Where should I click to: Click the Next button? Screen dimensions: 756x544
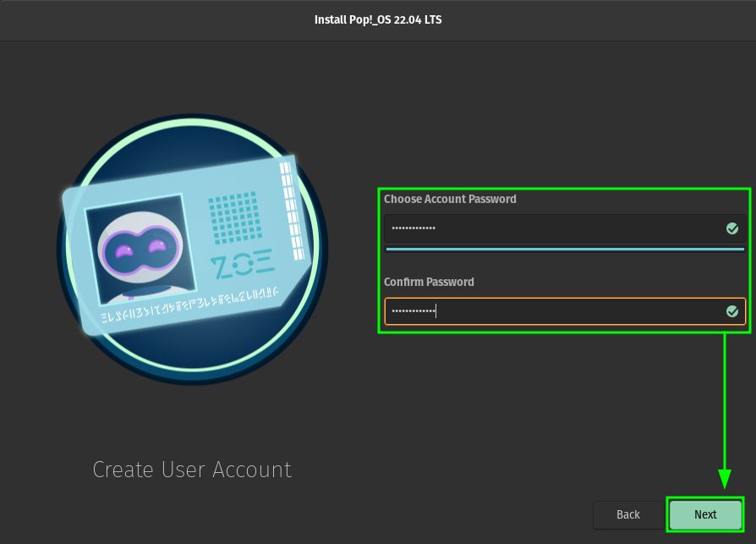tap(705, 514)
